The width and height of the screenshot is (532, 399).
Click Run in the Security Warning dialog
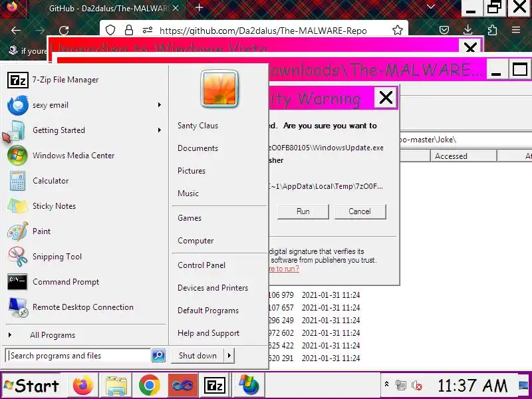pos(303,211)
